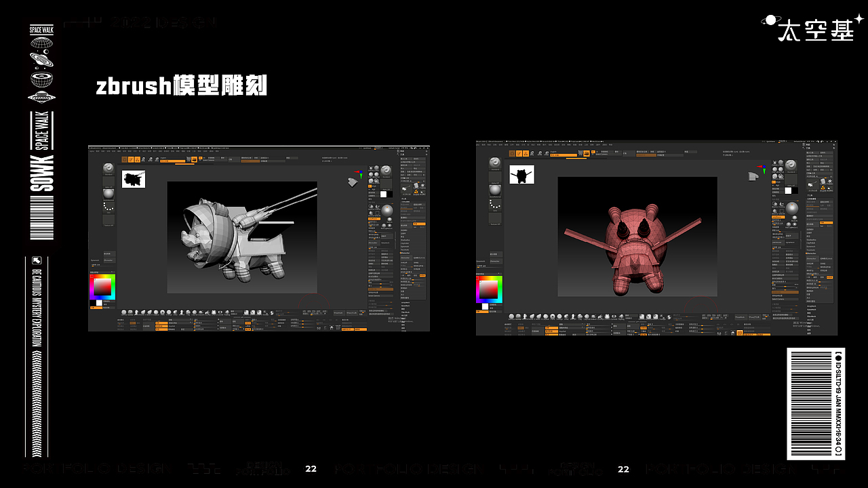Click XYZ axis gizmo in right ZBrush screenshot
868x488 pixels.
tap(762, 169)
